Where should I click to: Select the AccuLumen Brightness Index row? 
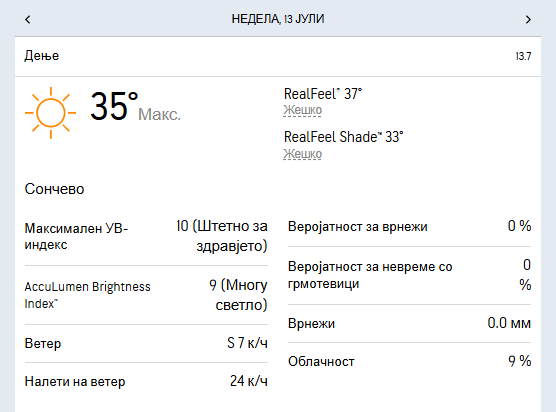click(146, 295)
